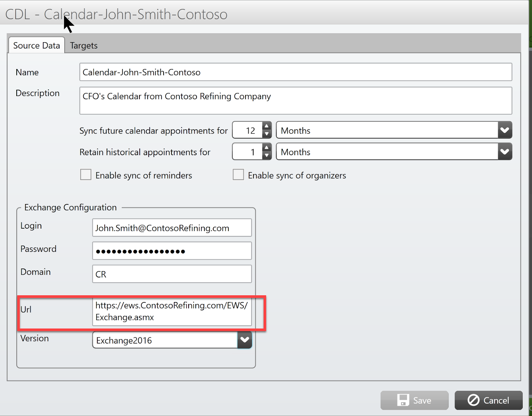Click the Url field
This screenshot has width=532, height=416.
pyautogui.click(x=172, y=311)
